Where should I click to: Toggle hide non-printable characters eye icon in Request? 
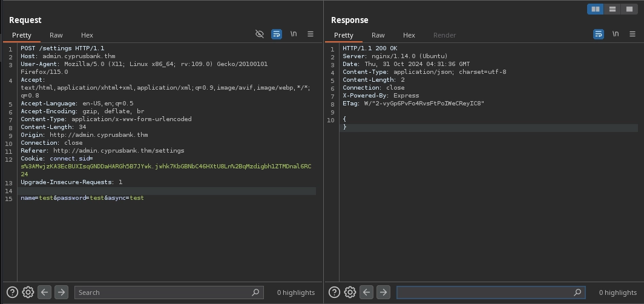click(x=260, y=35)
